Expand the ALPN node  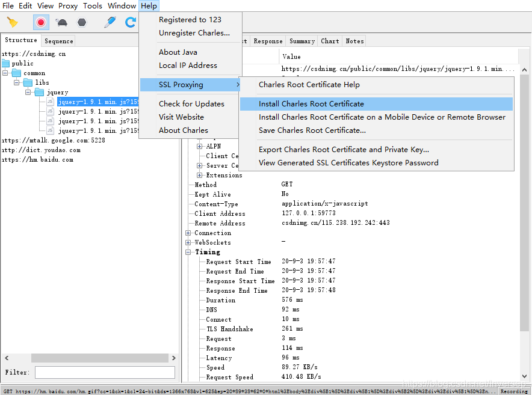pos(200,146)
